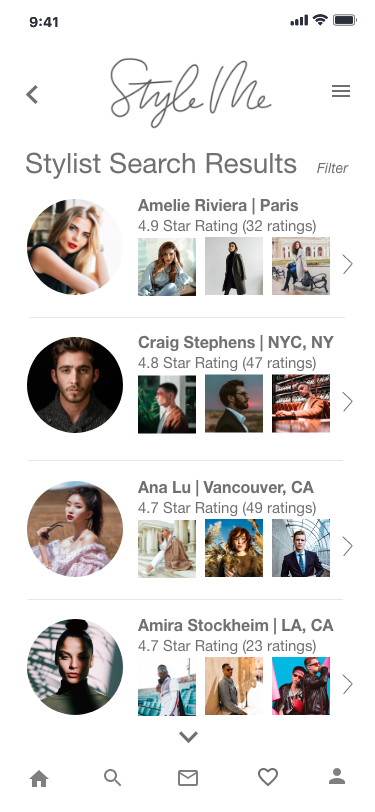
Task: Open Craig Stephens | NYC, NY name
Action: coord(236,342)
